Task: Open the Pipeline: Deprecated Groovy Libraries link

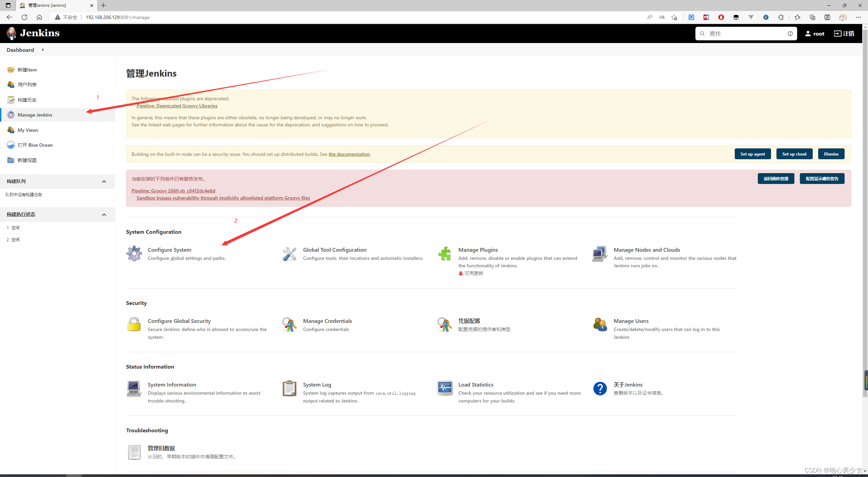Action: coord(177,106)
